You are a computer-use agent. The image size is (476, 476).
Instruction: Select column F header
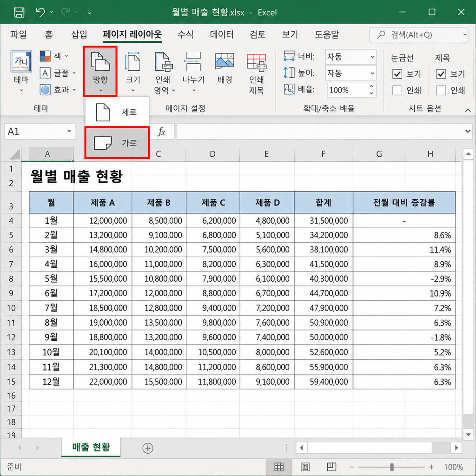tap(324, 154)
